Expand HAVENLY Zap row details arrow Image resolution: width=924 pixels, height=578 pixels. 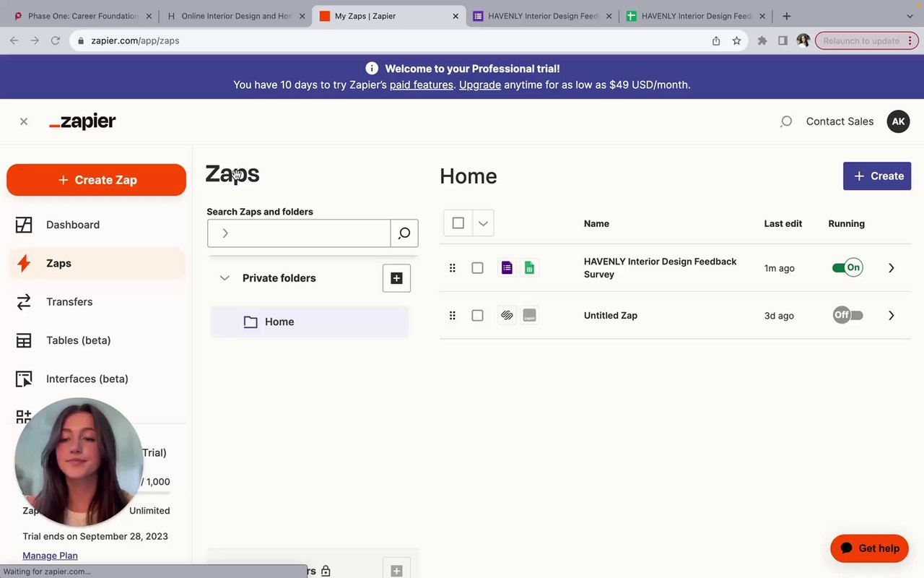pos(892,268)
